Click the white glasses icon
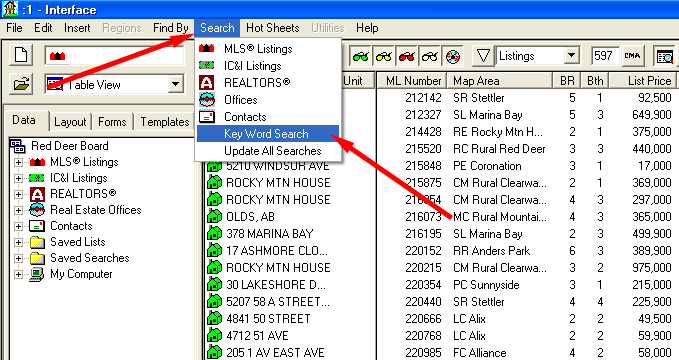This screenshot has height=360, width=679. tap(430, 56)
